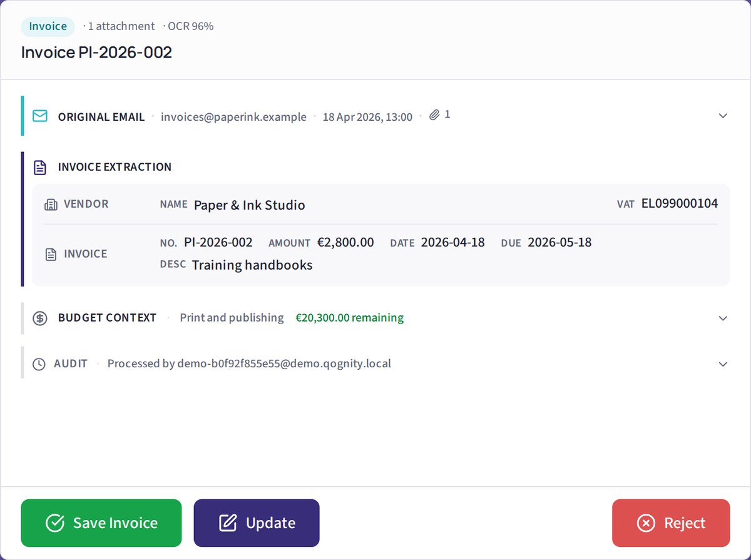751x560 pixels.
Task: Click the clock icon beside Audit
Action: 39,364
